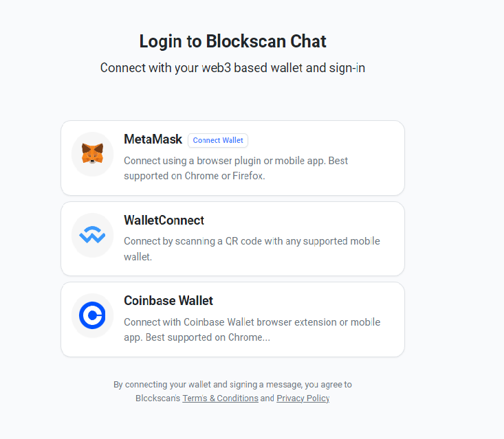Choose the MetaMask login card
The image size is (504, 439).
pyautogui.click(x=232, y=158)
